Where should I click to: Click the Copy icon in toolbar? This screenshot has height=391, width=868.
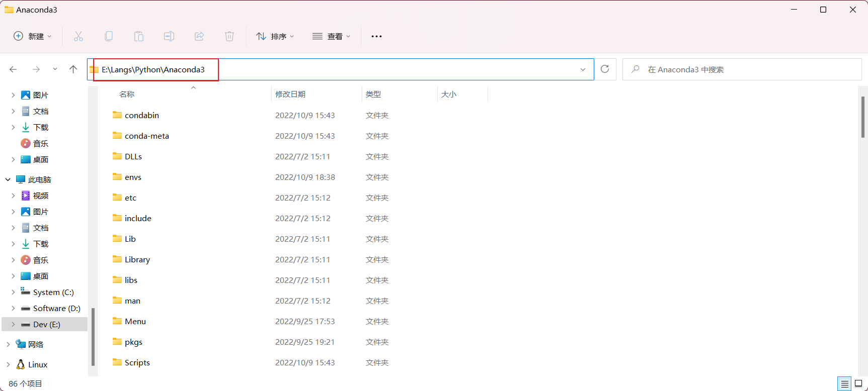[x=109, y=36]
